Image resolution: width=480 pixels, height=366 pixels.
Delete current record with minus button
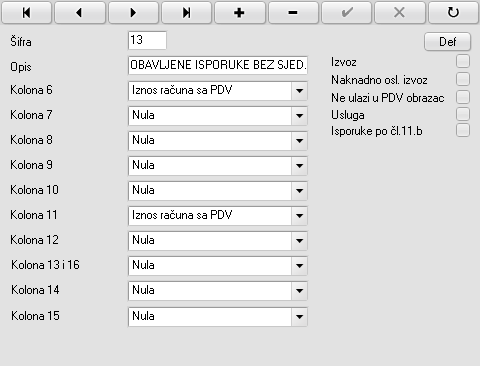coord(293,12)
